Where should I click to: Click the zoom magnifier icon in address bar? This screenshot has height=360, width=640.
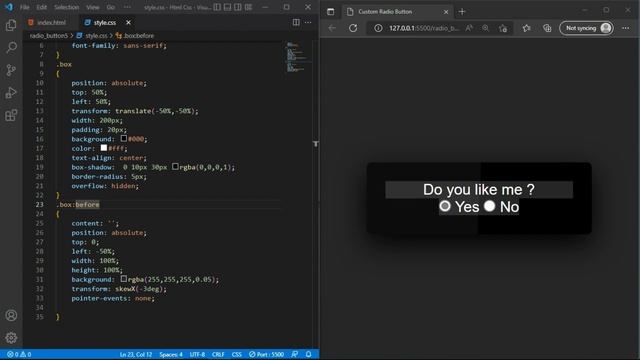[x=485, y=28]
